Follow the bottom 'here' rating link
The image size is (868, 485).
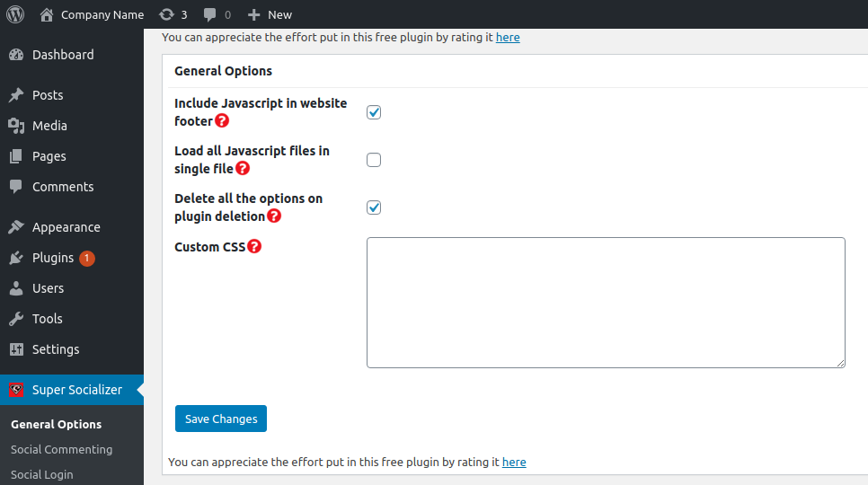tap(514, 462)
